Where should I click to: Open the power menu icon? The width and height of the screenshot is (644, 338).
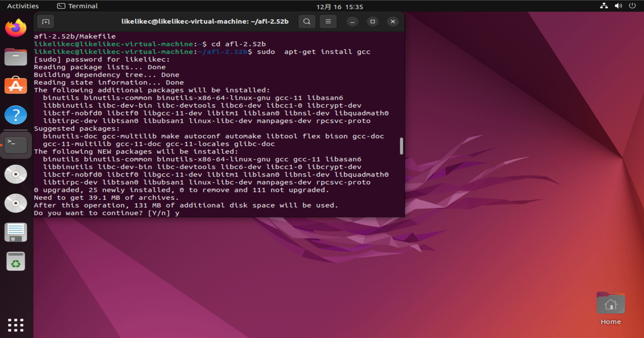[x=632, y=6]
